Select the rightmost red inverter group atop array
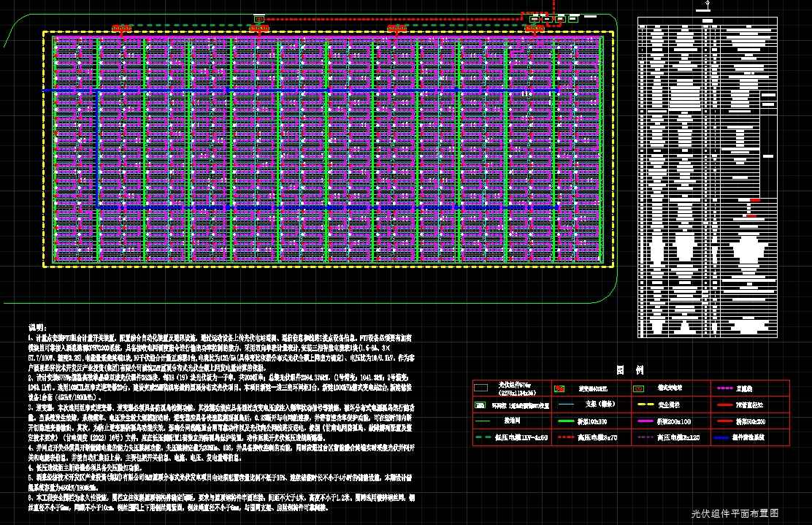The height and width of the screenshot is (525, 812). coord(534,28)
